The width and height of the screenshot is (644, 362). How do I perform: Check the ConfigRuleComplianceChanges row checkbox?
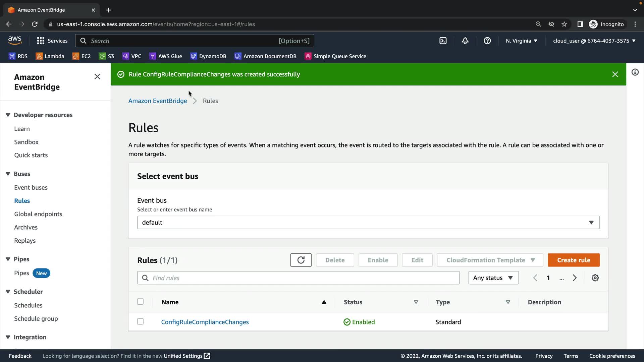point(140,321)
